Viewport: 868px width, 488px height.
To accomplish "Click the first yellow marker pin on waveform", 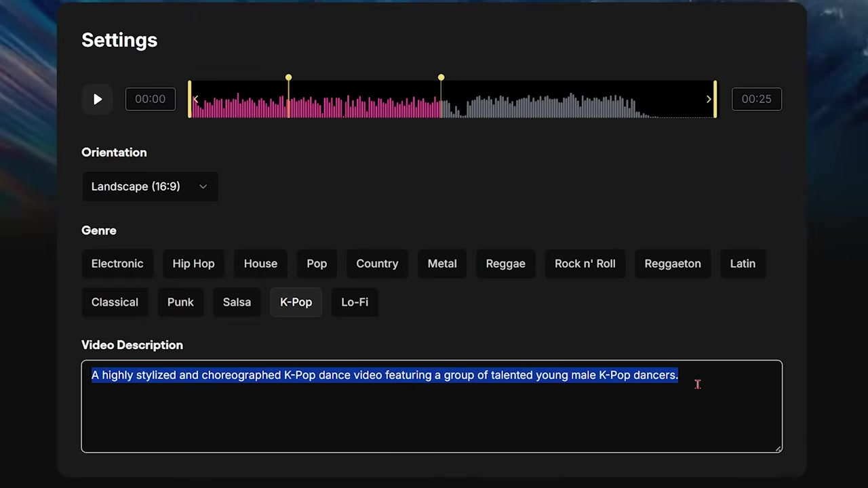I will click(288, 78).
